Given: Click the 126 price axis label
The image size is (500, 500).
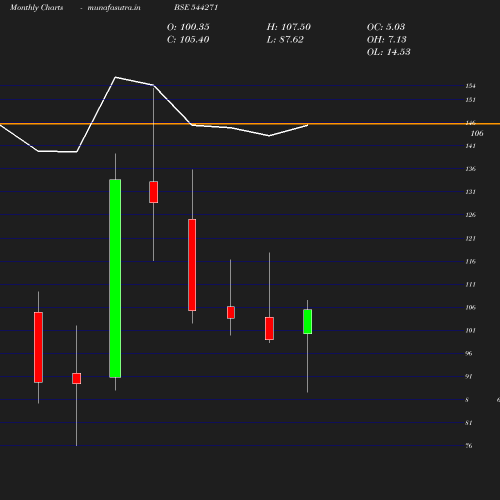Looking at the screenshot, I should [470, 215].
